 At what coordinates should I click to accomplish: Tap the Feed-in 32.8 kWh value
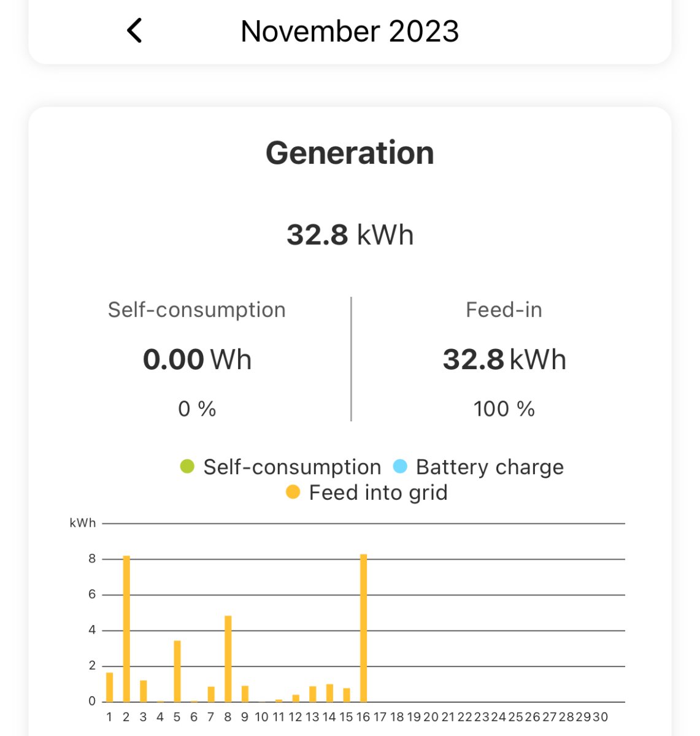504,359
